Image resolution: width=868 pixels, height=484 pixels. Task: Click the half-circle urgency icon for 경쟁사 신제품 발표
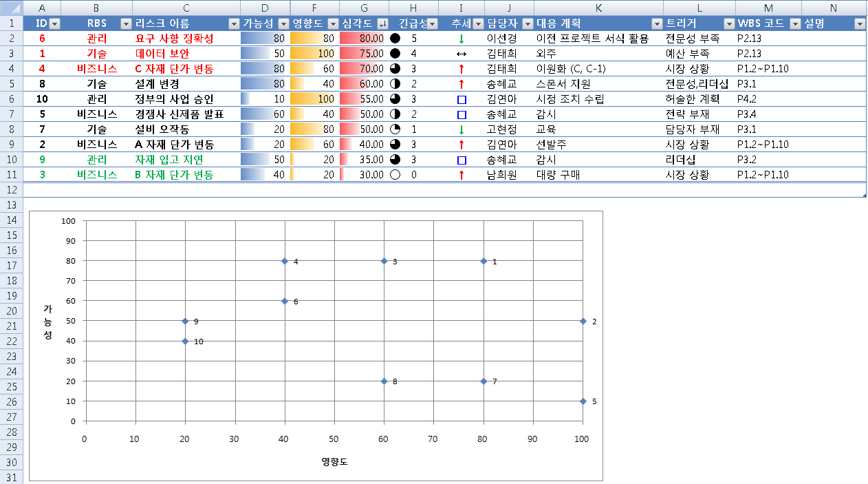[x=395, y=114]
